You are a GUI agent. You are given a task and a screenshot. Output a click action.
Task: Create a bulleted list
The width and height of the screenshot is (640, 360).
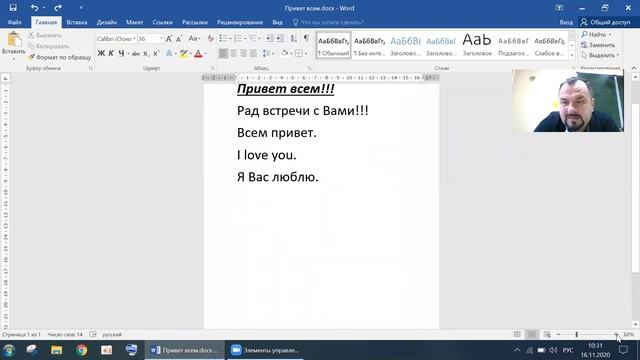223,38
